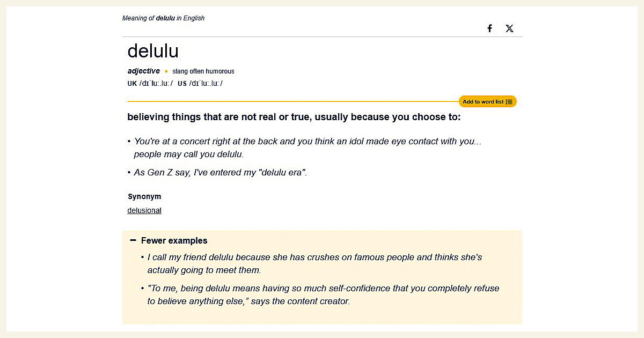Click the US pronunciation transcription
The height and width of the screenshot is (338, 644).
pos(206,84)
